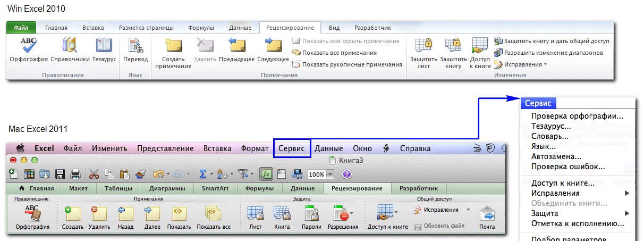Screen dimensions: 644x241
Task: Click Книга protection icon in Mac ribbon
Action: tap(282, 213)
